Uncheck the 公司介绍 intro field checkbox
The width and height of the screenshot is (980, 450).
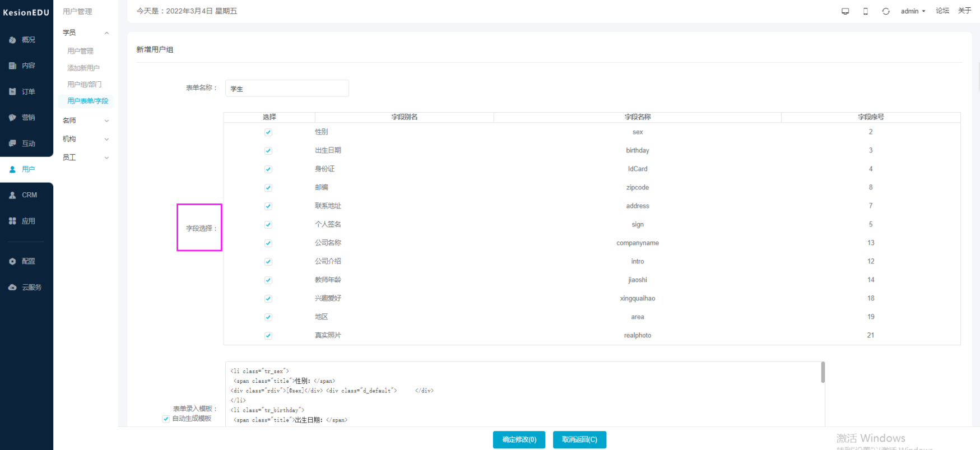pos(268,262)
